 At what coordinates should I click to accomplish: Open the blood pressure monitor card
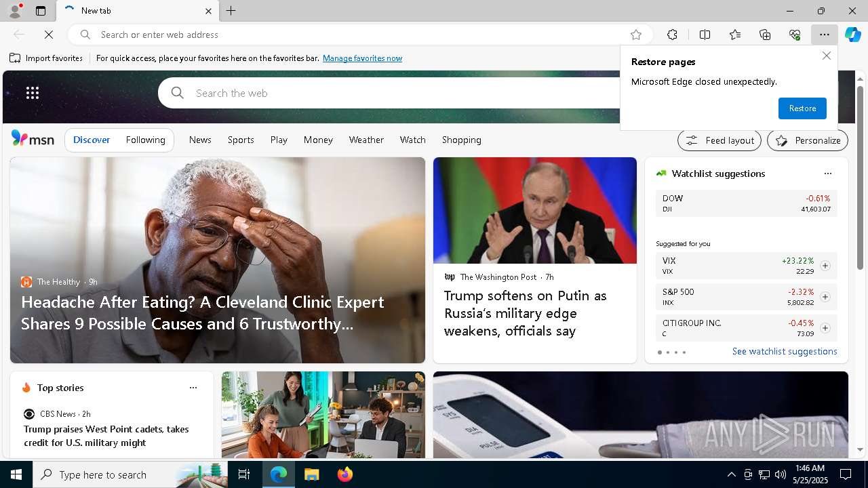(640, 415)
